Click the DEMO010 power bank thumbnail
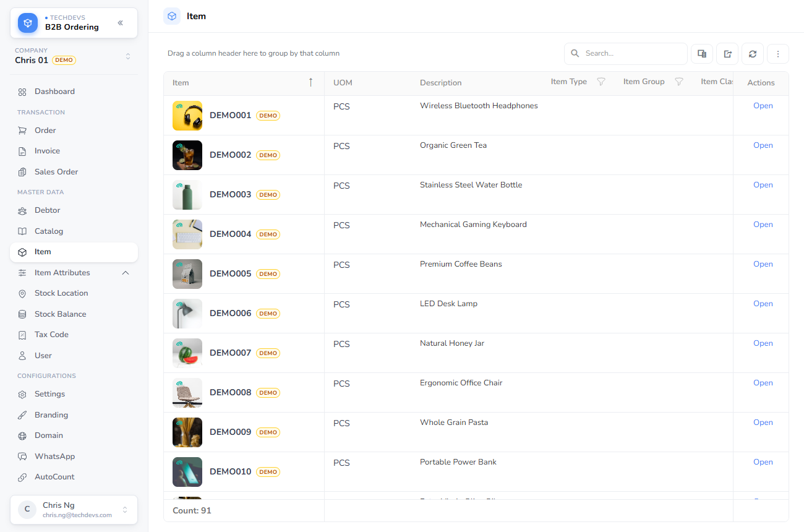 (x=187, y=472)
